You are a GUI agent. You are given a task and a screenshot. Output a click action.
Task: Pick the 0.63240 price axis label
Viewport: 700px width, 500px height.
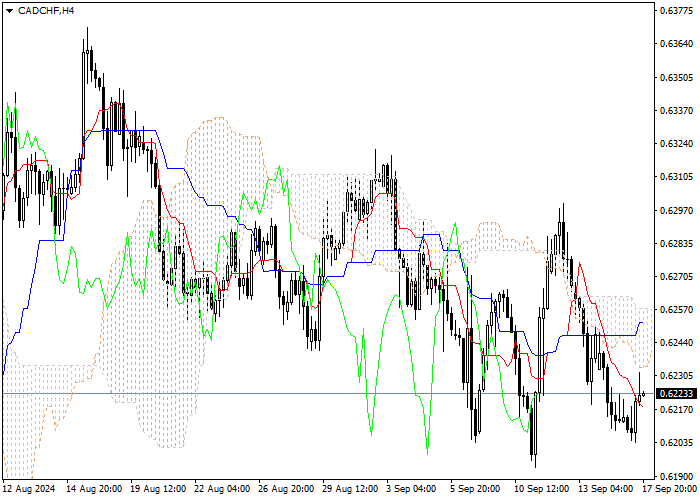click(x=676, y=144)
